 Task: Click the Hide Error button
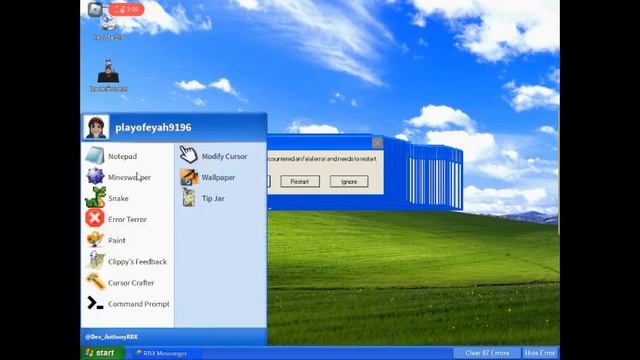[540, 353]
